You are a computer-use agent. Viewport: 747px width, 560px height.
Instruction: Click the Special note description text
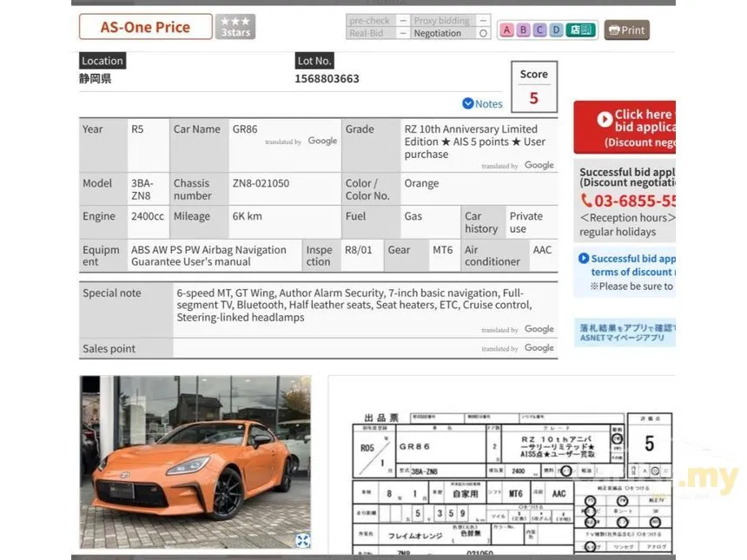354,306
